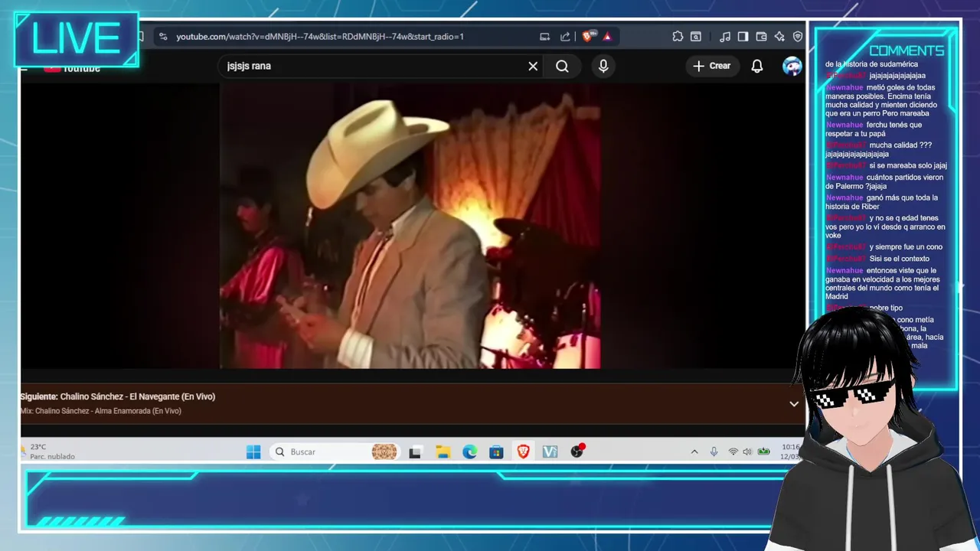
Task: Switch to Brave browser on the taskbar
Action: pos(523,452)
